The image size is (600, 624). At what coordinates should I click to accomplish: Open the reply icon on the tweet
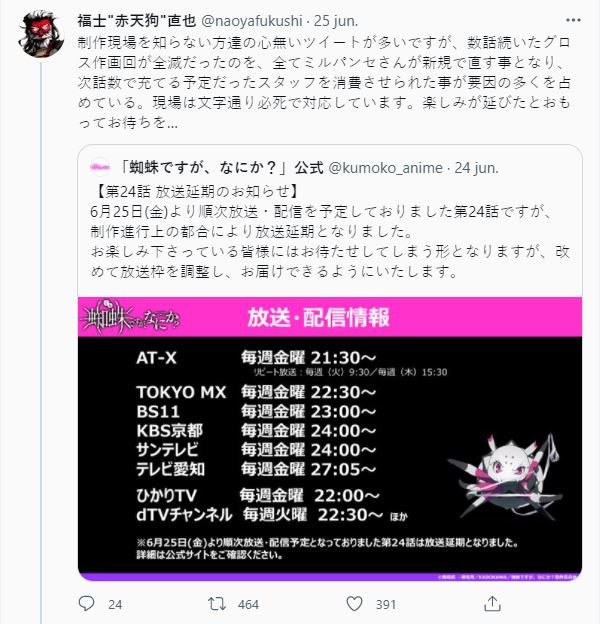pyautogui.click(x=86, y=604)
